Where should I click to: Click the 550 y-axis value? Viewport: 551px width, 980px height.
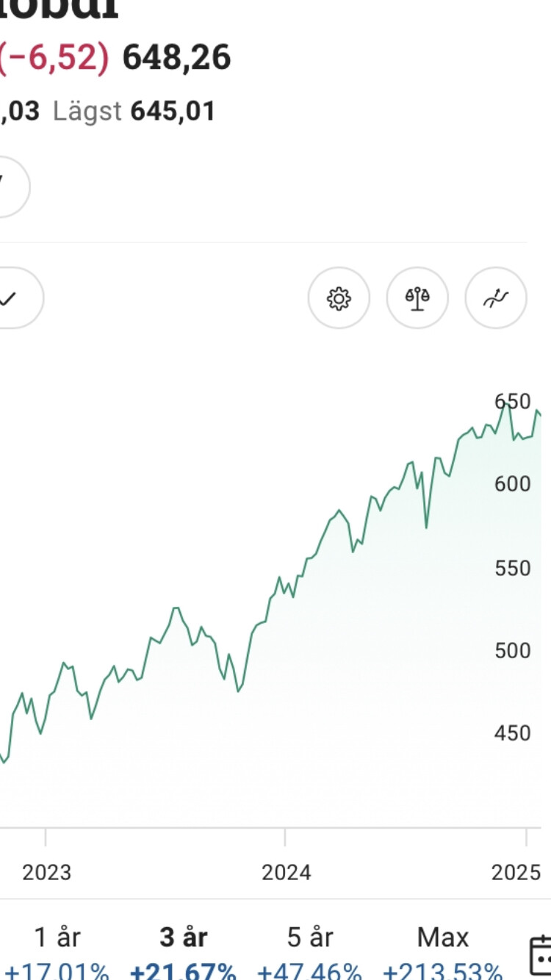[x=512, y=568]
